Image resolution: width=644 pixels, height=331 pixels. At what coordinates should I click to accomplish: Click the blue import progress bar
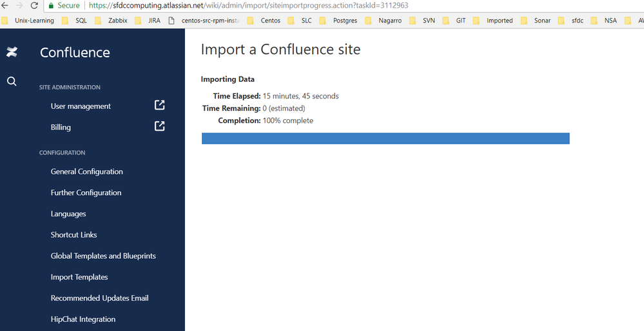(385, 138)
